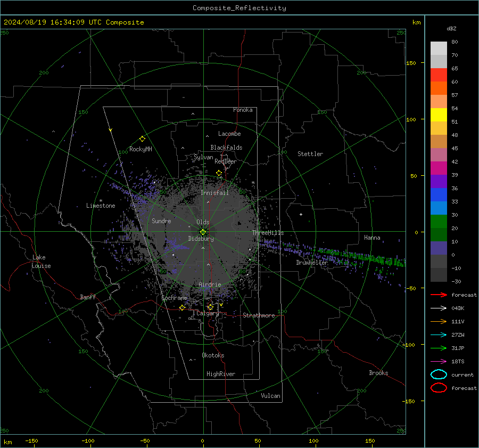Click the magenta swatch between 42 and 39

point(439,168)
